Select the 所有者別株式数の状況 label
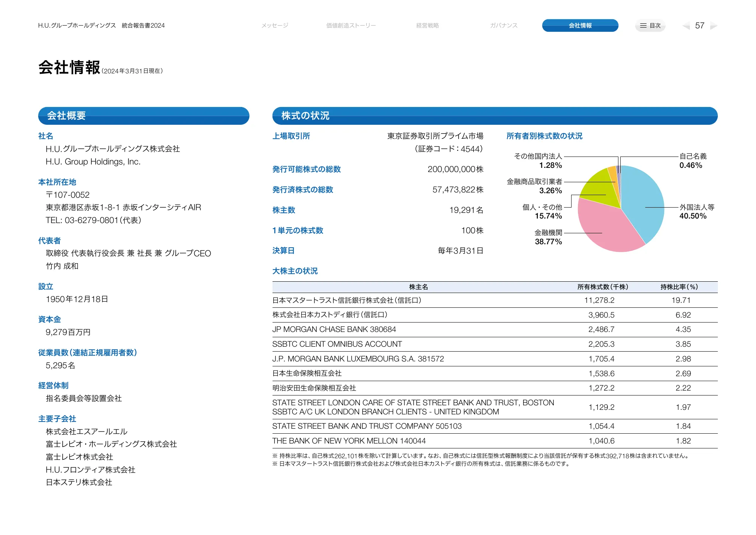The image size is (756, 535). click(x=545, y=136)
